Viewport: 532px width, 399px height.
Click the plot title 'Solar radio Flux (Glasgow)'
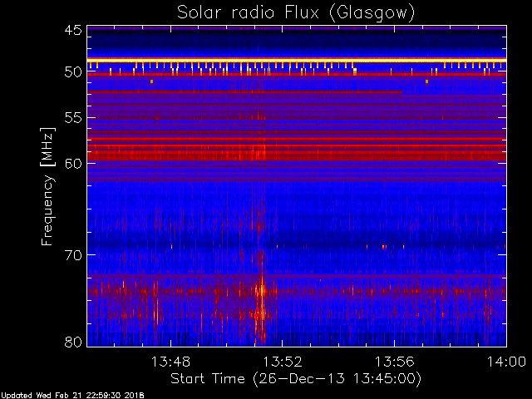tap(296, 13)
